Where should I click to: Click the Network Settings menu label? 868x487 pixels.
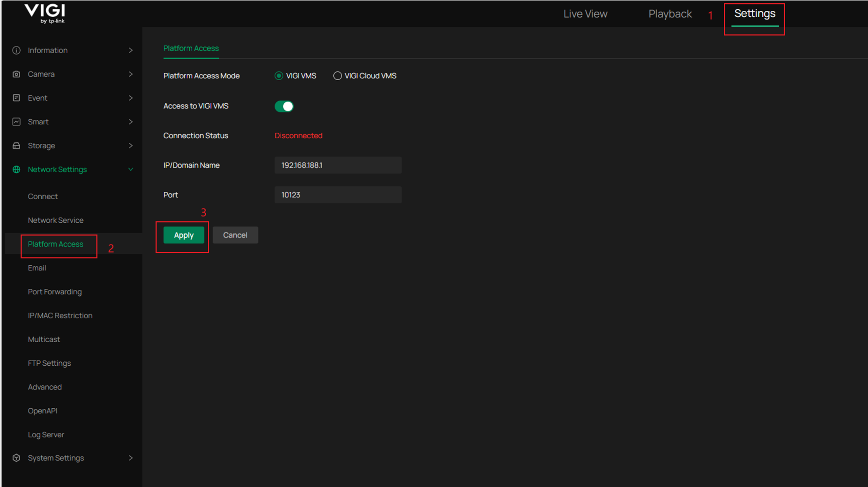click(x=57, y=169)
